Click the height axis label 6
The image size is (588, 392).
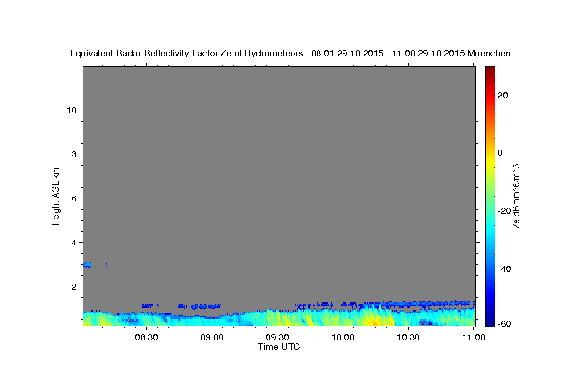click(74, 198)
